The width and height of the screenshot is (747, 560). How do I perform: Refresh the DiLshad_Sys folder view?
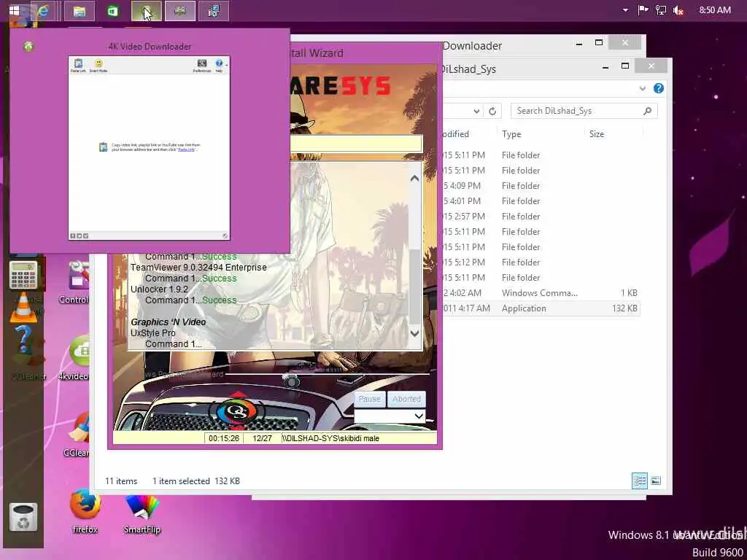click(492, 111)
